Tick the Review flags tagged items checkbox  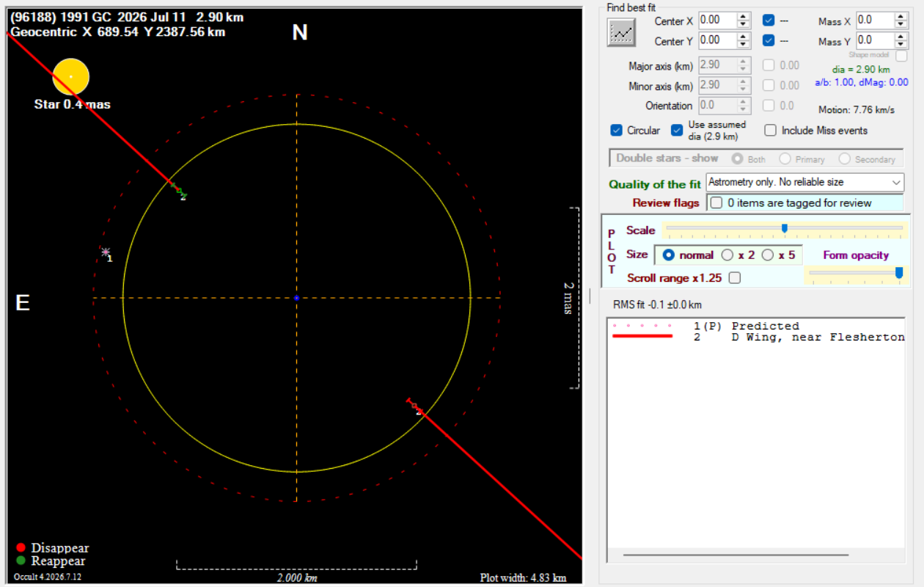pos(716,203)
